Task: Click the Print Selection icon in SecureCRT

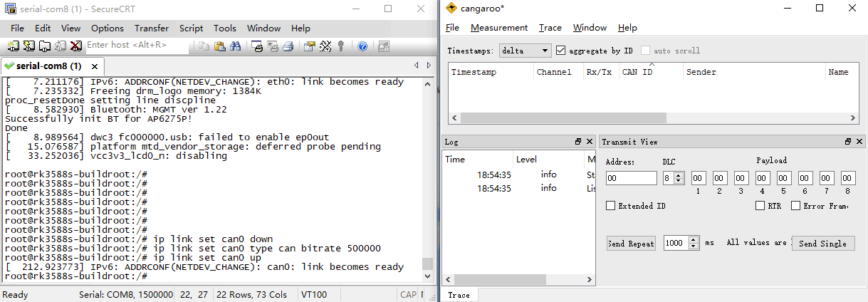Action: 273,46
